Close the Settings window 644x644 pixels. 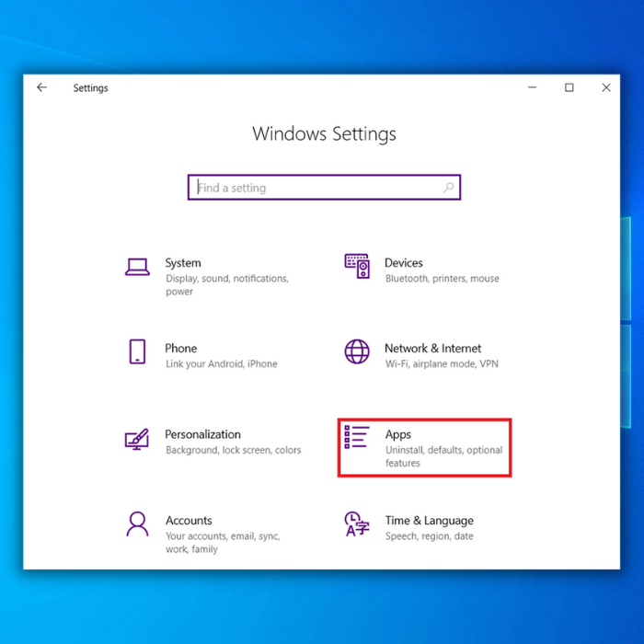click(606, 87)
